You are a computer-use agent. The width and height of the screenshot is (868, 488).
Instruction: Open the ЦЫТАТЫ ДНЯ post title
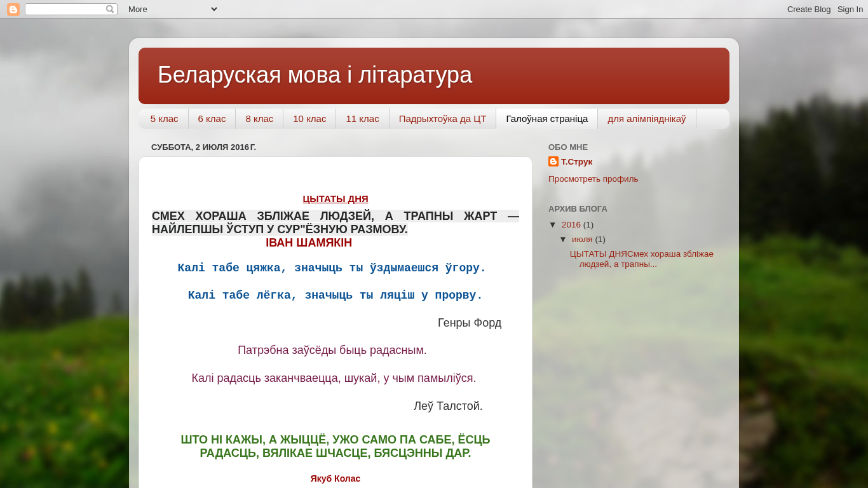click(335, 199)
